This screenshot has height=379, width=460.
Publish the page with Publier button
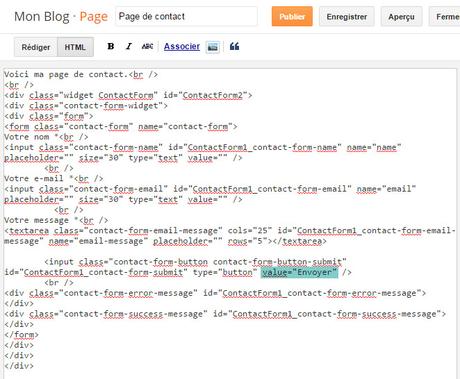[x=292, y=16]
